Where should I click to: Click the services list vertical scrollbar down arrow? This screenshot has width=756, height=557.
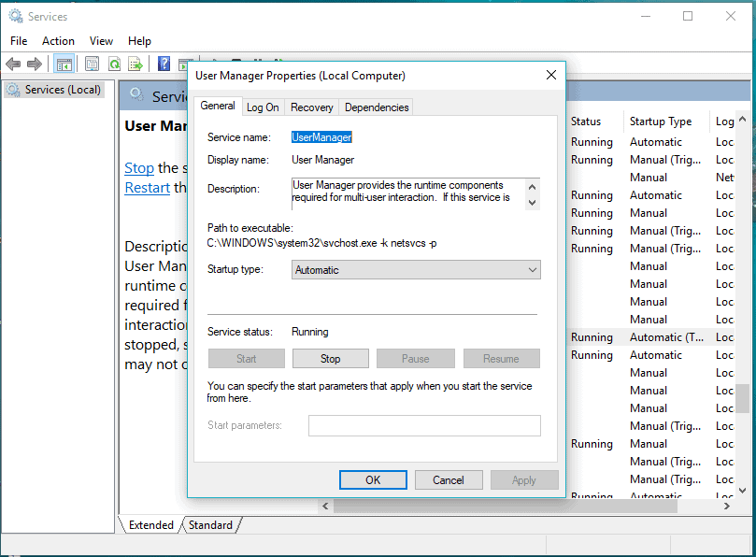(x=743, y=491)
